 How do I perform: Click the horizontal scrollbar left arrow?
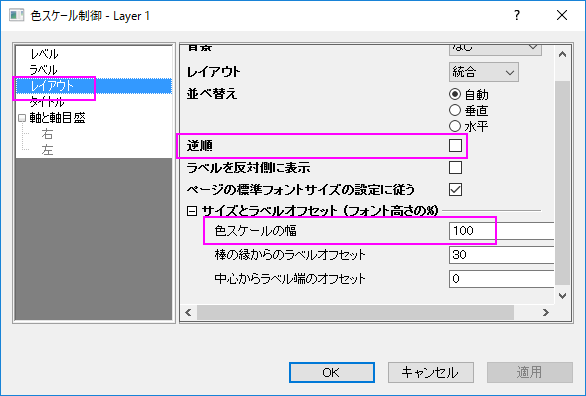188,312
